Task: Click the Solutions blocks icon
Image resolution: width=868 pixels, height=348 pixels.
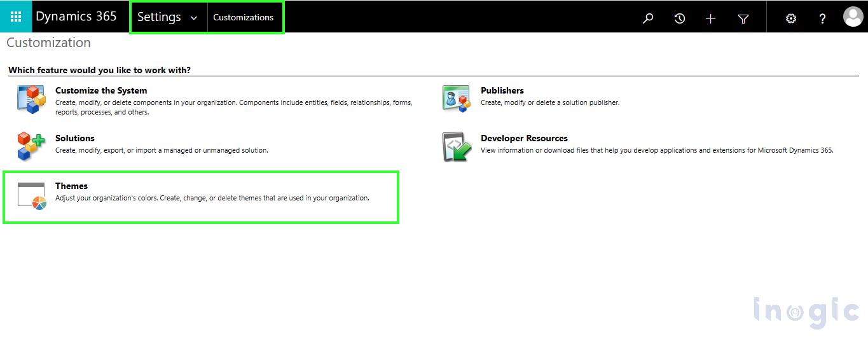Action: 31,146
